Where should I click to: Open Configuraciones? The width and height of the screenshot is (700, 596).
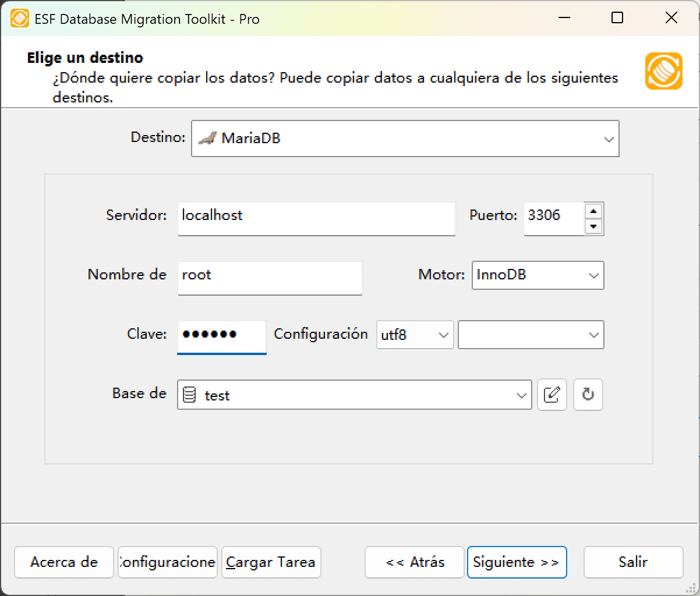tap(167, 562)
